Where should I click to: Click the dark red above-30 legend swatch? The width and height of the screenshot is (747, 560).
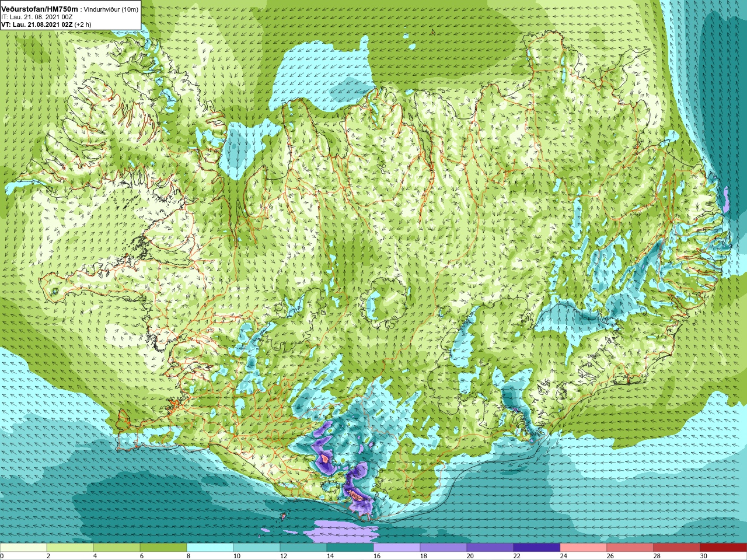(x=724, y=547)
